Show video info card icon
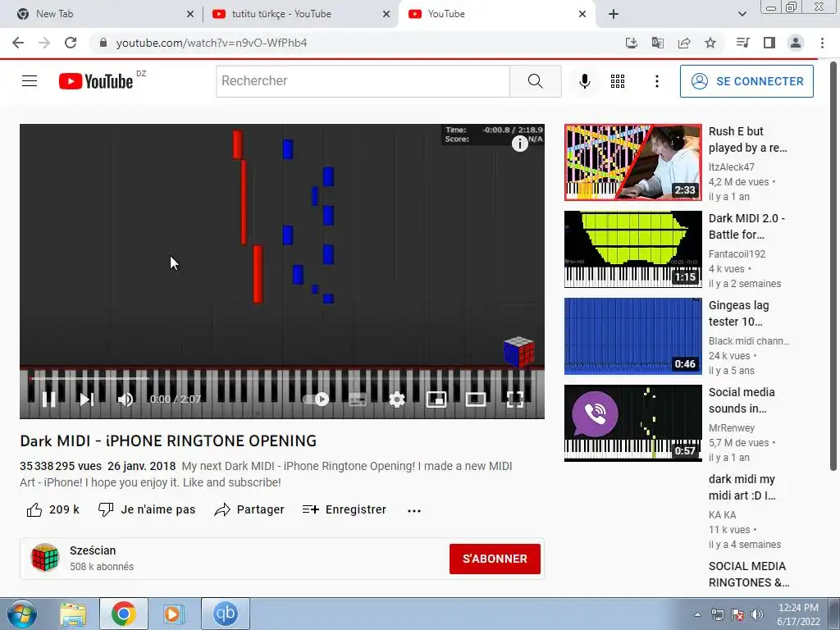Screen dimensions: 840x630 click(519, 144)
